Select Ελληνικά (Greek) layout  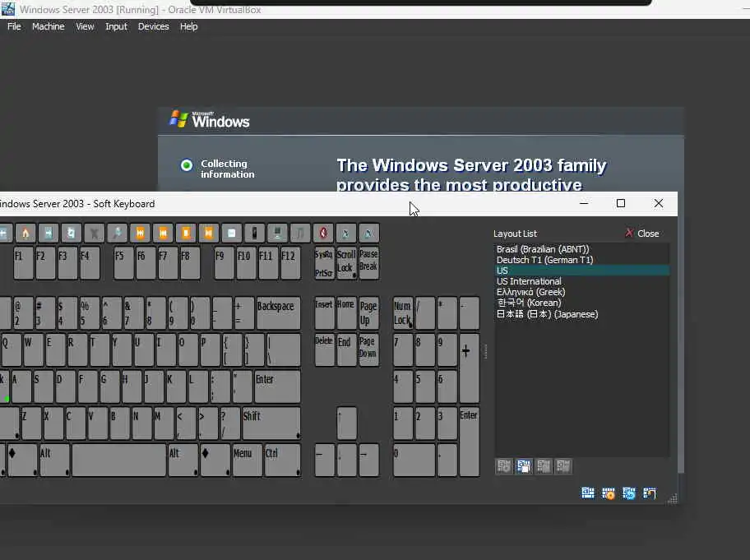point(582,292)
